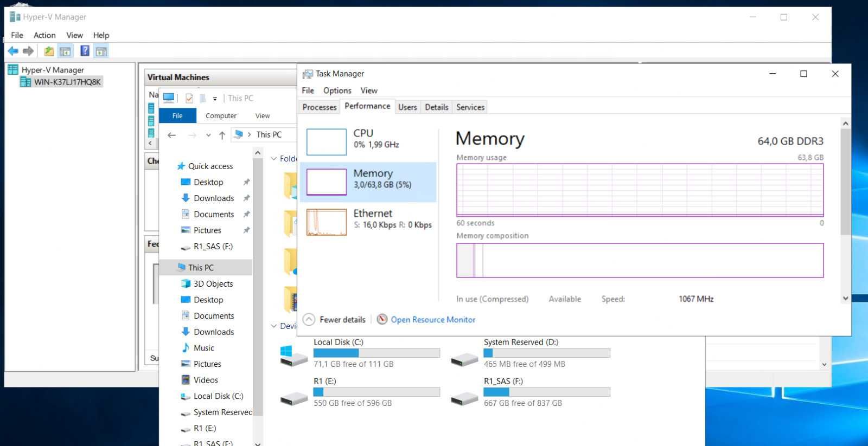Open the Help menu in Hyper-V Manager

(101, 35)
